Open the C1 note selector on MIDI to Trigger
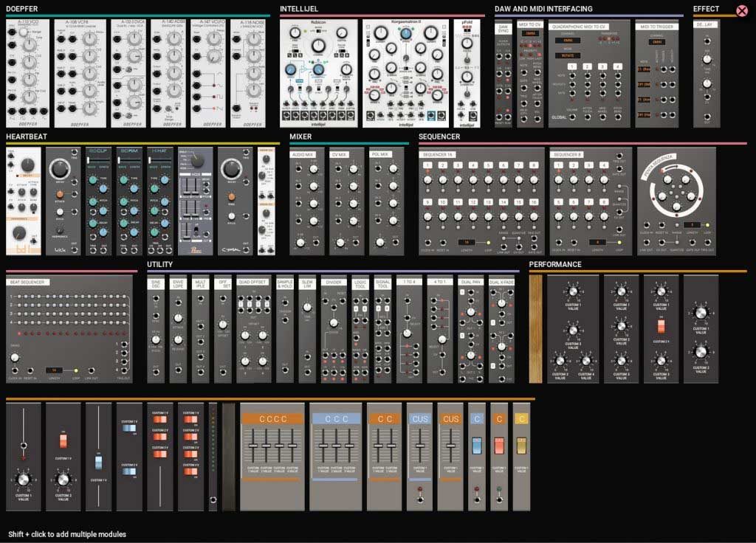The width and height of the screenshot is (756, 543). coord(642,69)
